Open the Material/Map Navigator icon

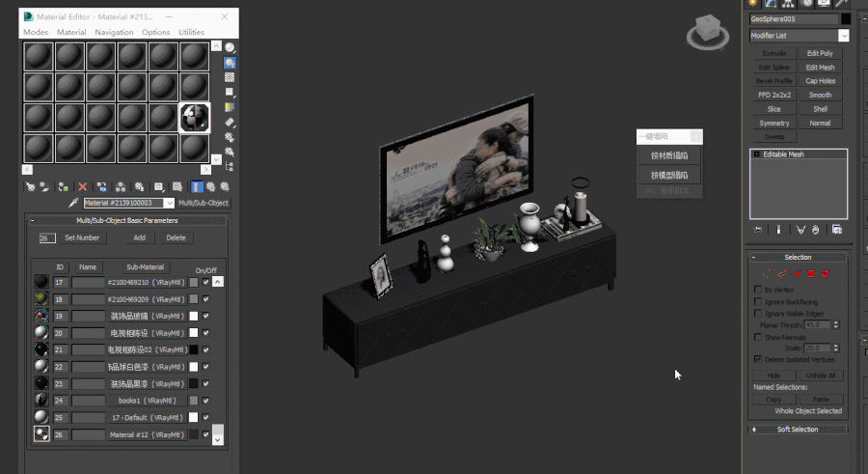[x=230, y=166]
